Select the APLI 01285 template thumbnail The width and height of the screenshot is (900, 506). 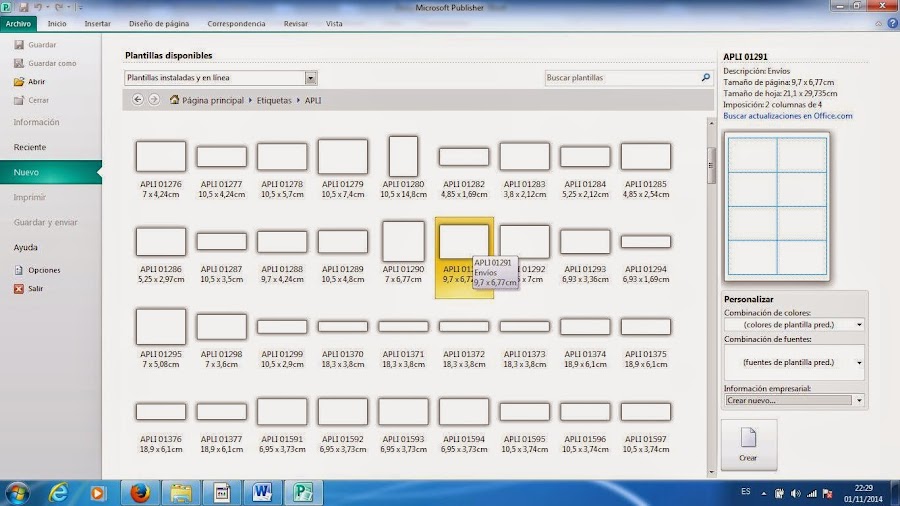pyautogui.click(x=646, y=157)
